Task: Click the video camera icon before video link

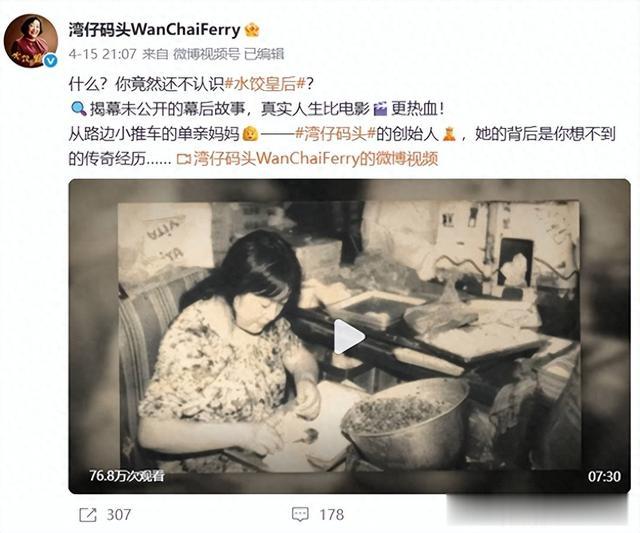Action: coord(184,159)
